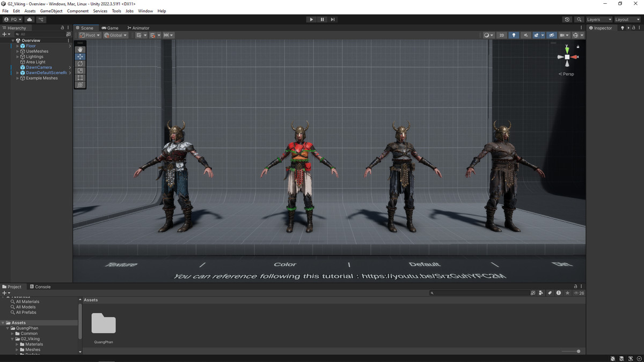Open the QuangPhan folder thumbnail
Viewport: 644px width, 362px height.
pos(104,324)
